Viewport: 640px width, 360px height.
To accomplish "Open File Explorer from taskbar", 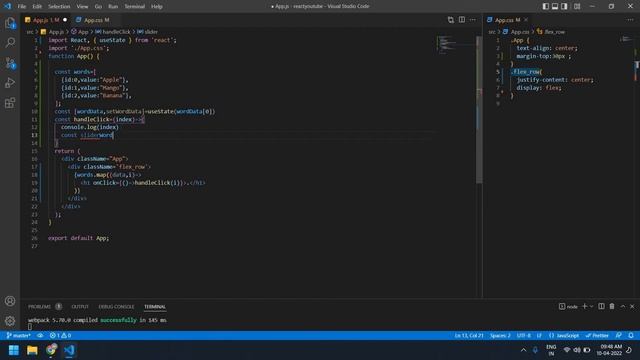I will click(32, 350).
